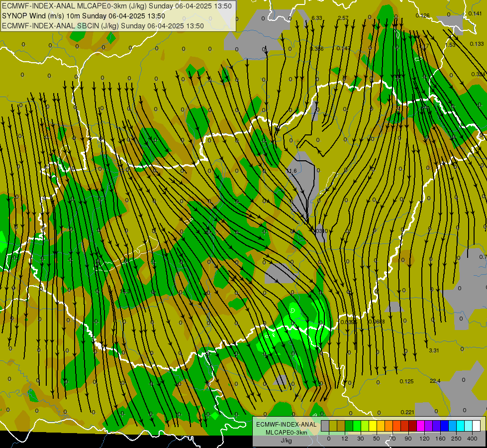Click the SYNOP Wind 10m header line
Viewport: 487px width, 448px height.
click(x=84, y=16)
